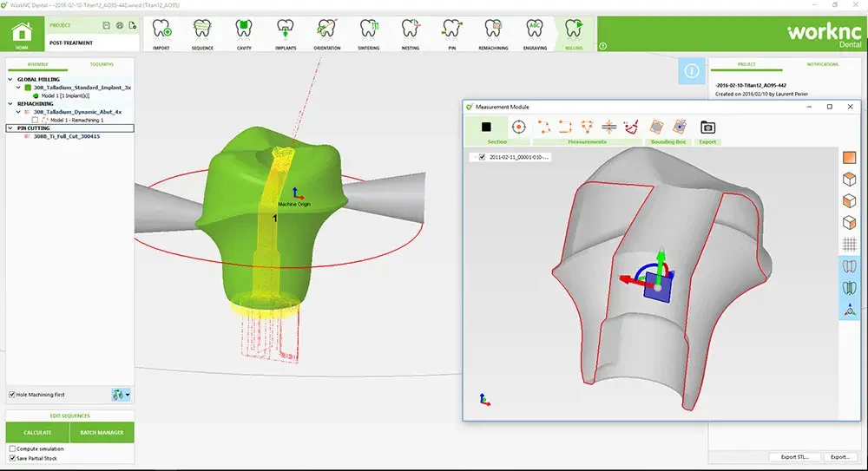Collapse the Global Milling tree node

[10, 79]
